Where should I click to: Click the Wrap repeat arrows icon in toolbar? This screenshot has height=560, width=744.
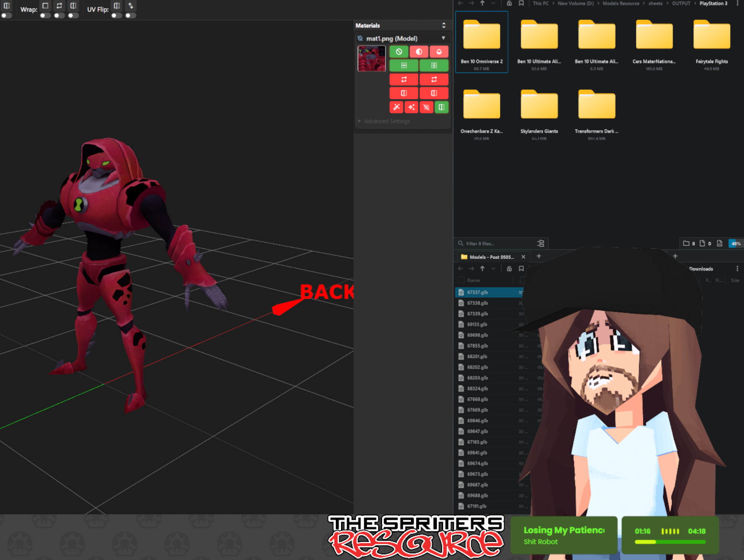59,6
